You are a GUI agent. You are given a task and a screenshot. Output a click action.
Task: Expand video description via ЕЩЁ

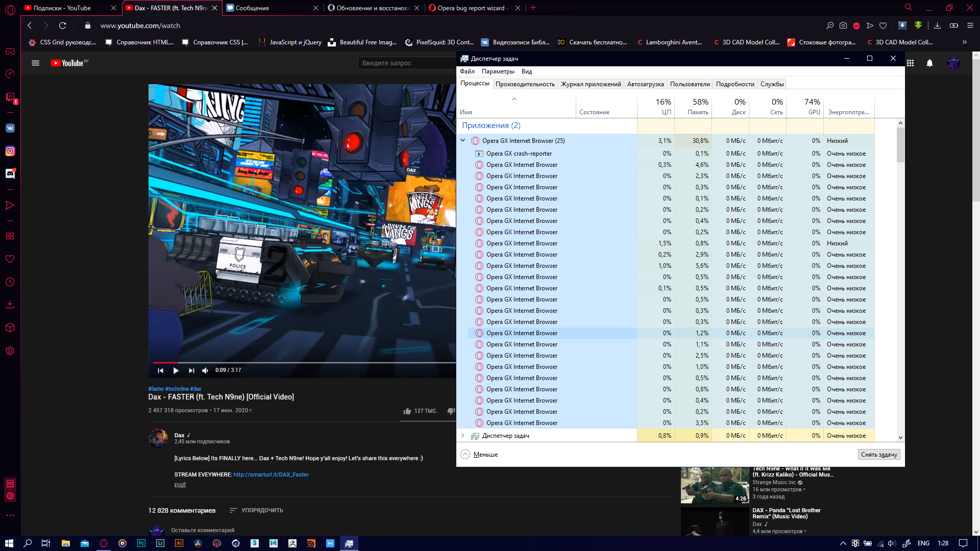pyautogui.click(x=180, y=485)
